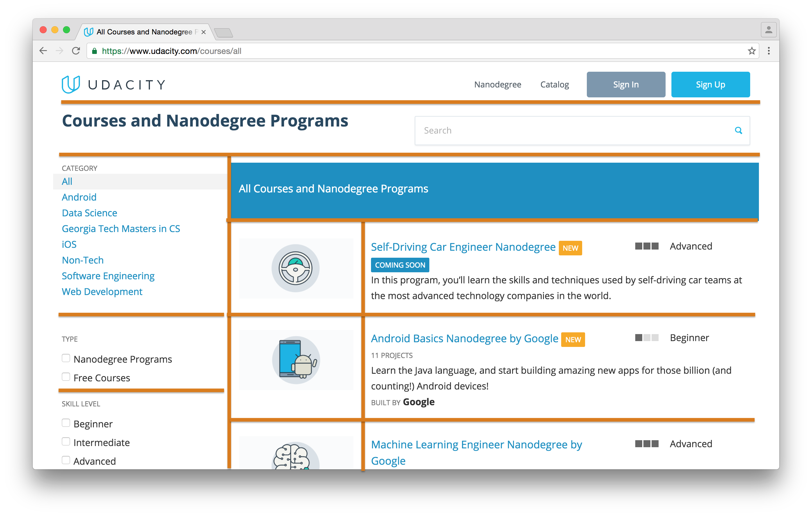Image resolution: width=812 pixels, height=516 pixels.
Task: Select the All category
Action: click(x=67, y=181)
